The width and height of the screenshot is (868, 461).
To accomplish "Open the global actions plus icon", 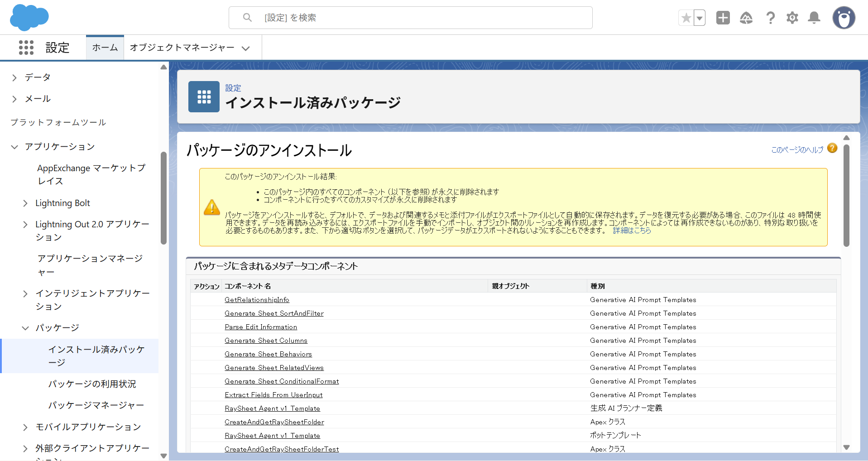I will pyautogui.click(x=723, y=18).
